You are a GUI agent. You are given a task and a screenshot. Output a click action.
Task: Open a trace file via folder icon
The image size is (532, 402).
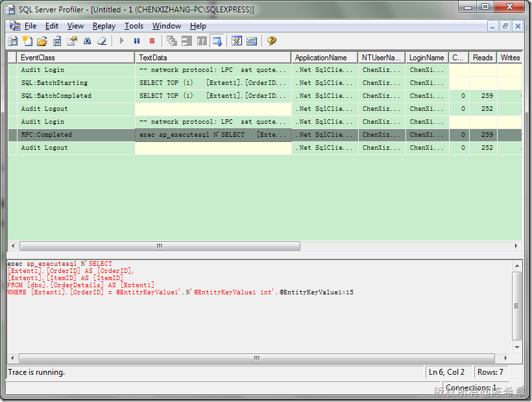pos(42,41)
